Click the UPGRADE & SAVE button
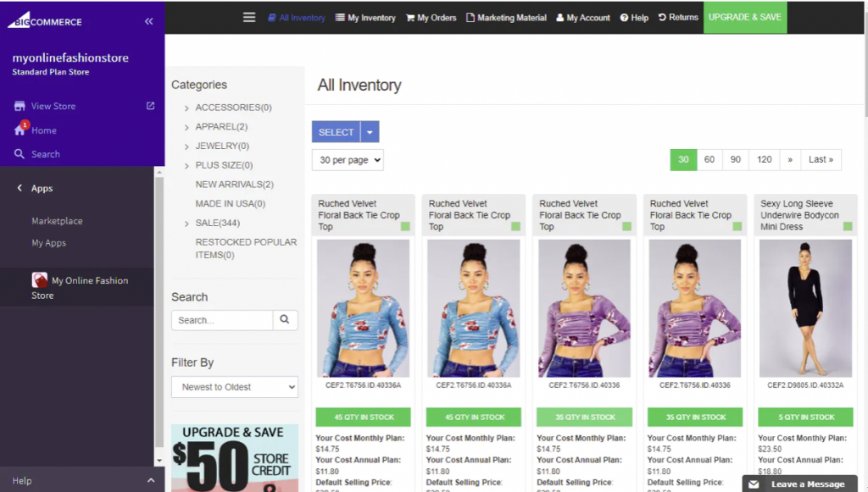The image size is (868, 492). 744,17
